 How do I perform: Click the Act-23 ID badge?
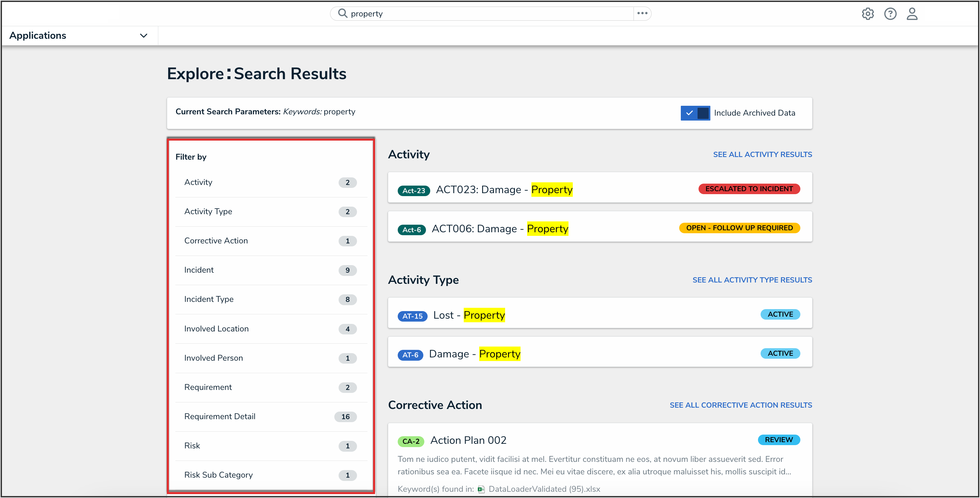coord(413,191)
